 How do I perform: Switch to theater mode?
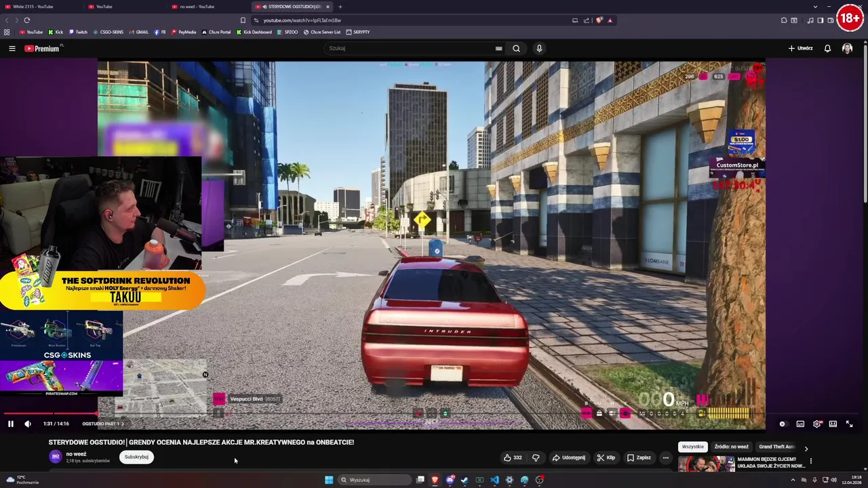(833, 424)
